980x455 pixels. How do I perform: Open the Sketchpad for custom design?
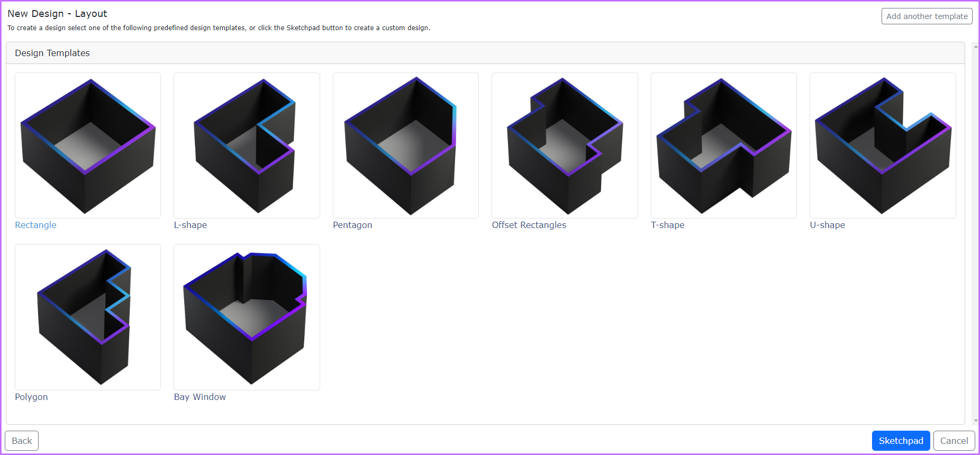(x=901, y=441)
